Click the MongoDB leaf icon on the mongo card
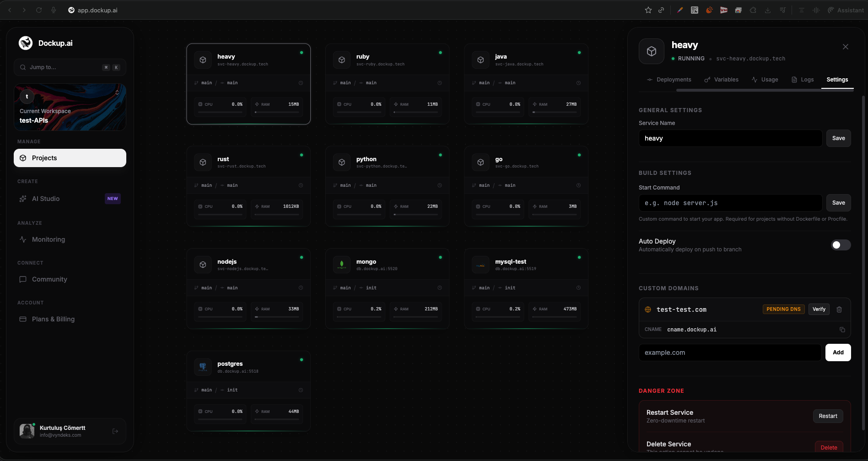 (342, 264)
